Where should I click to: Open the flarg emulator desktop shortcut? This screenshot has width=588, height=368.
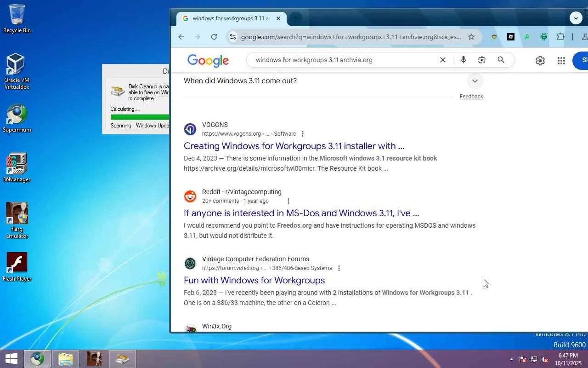point(17,221)
